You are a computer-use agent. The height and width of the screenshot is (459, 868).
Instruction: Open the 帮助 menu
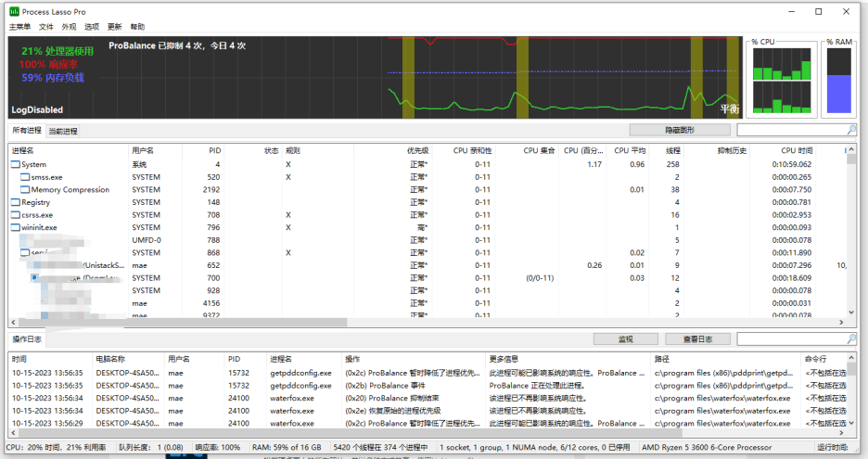137,27
